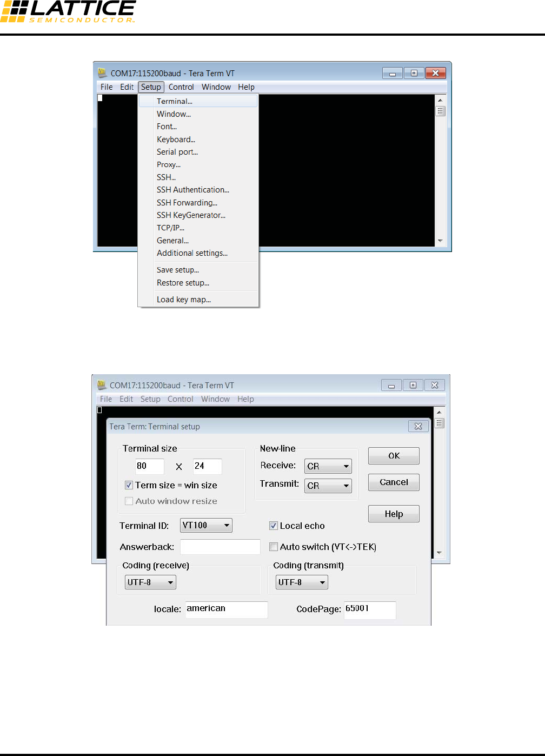Click CodePage field showing 65001
Image resolution: width=545 pixels, height=756 pixels.
coord(370,609)
